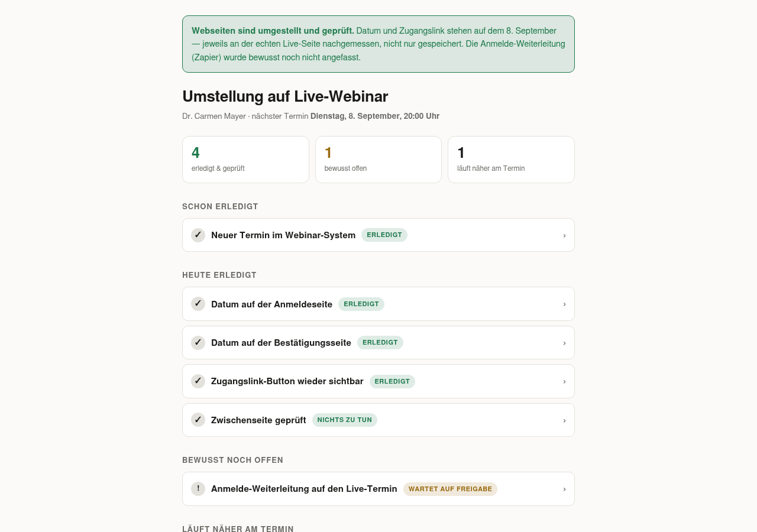Screen dimensions: 757x532
Task: Click checkmark icon beside Datum auf der Anmeldeseite
Action: 198,304
